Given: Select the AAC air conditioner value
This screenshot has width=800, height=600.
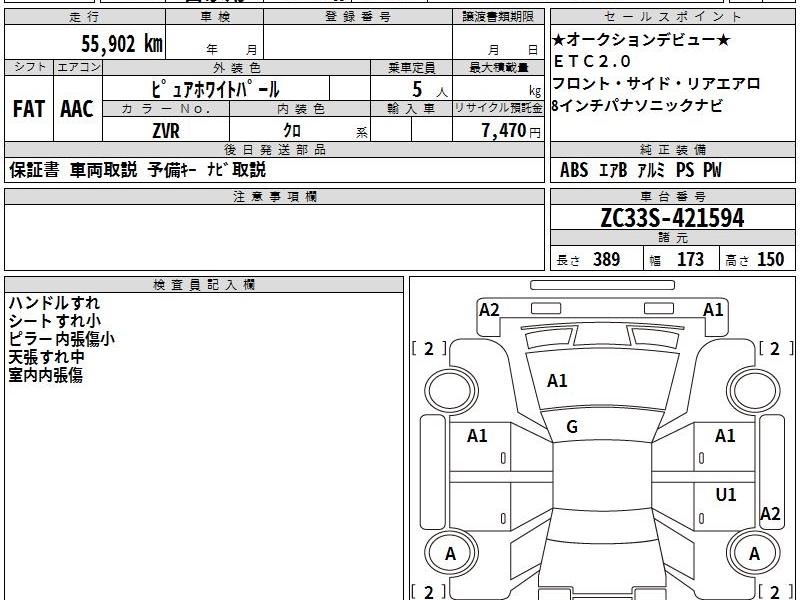Looking at the screenshot, I should [x=77, y=109].
